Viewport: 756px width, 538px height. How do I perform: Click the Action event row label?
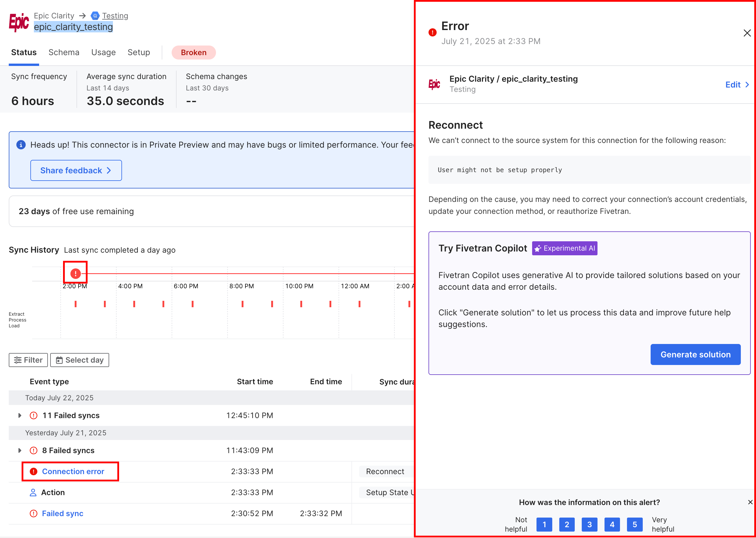53,492
